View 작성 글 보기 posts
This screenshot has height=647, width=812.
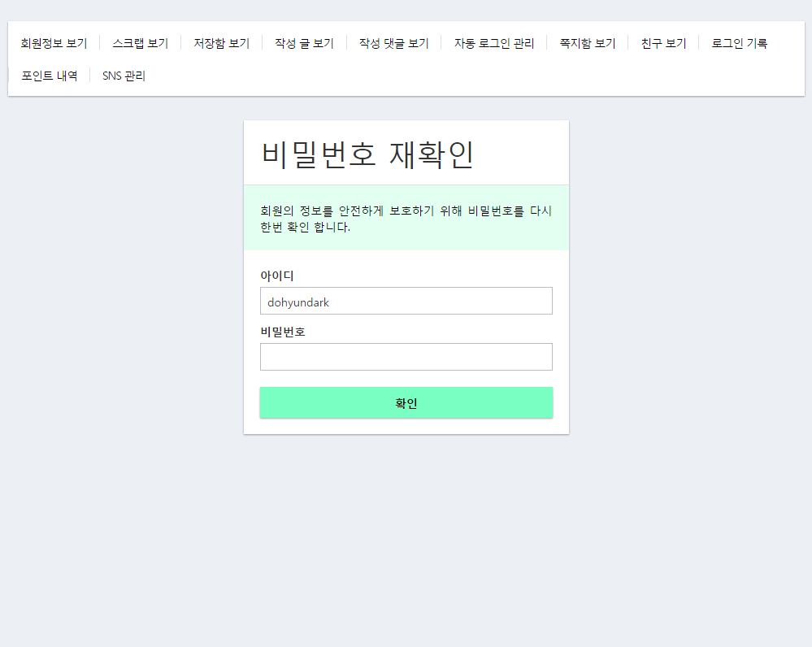(x=304, y=42)
